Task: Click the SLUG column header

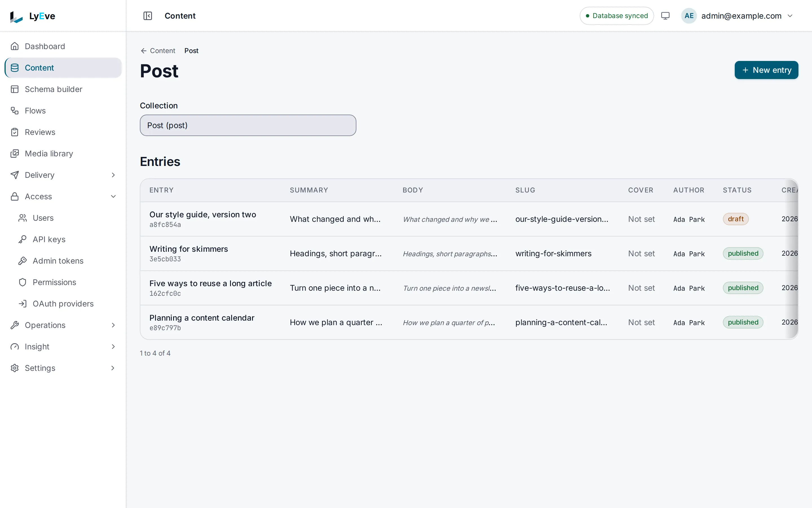Action: click(x=525, y=190)
